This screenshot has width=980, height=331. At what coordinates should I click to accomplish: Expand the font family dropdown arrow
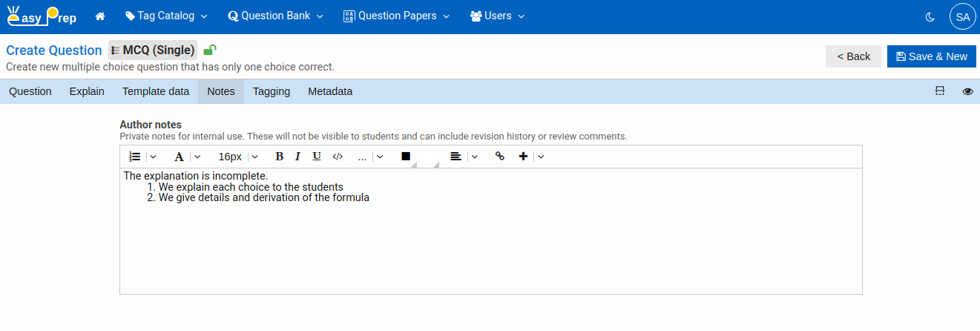pyautogui.click(x=197, y=157)
